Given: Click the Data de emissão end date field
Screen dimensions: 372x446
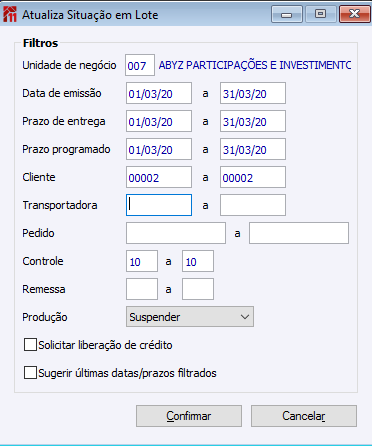Looking at the screenshot, I should click(253, 93).
